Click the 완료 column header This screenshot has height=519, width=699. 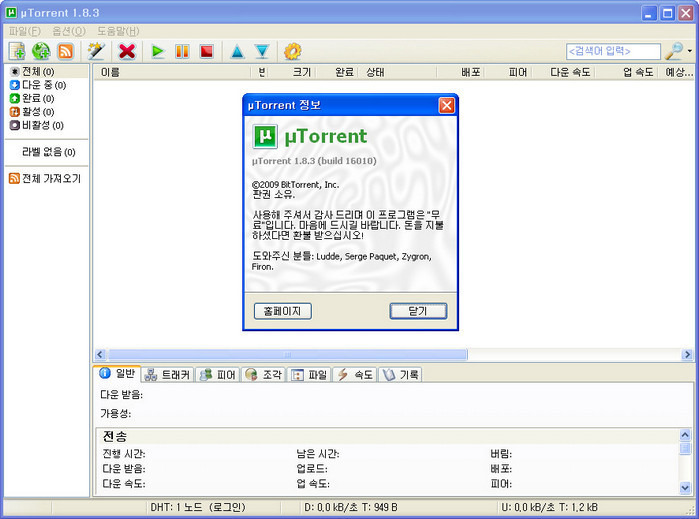point(337,72)
